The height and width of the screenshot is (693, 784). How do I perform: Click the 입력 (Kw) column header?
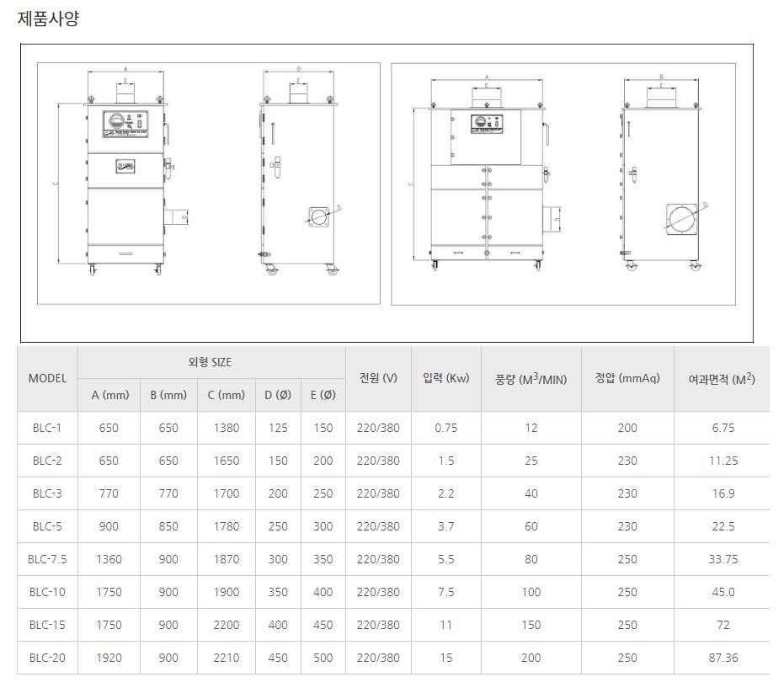click(x=445, y=379)
